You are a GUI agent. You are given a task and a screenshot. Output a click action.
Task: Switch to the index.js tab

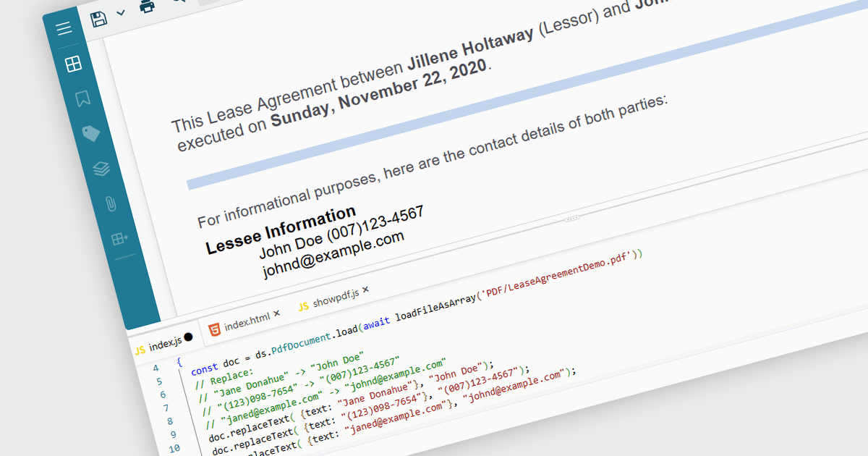165,343
